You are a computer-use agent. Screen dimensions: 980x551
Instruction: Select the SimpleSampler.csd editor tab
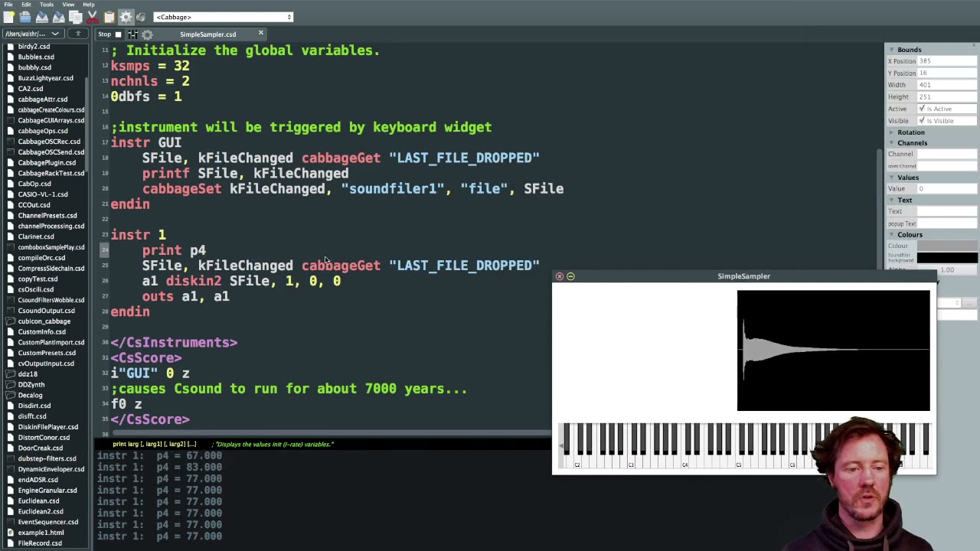tap(207, 34)
